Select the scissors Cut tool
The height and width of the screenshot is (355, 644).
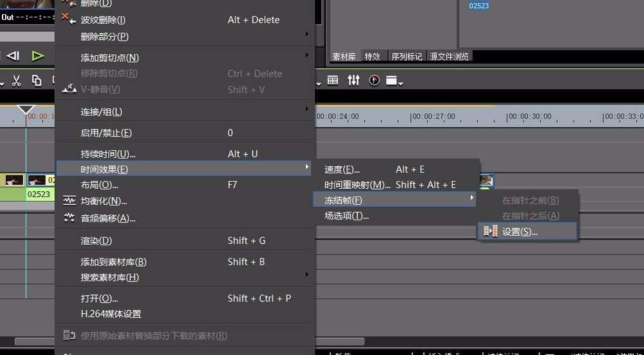(16, 81)
